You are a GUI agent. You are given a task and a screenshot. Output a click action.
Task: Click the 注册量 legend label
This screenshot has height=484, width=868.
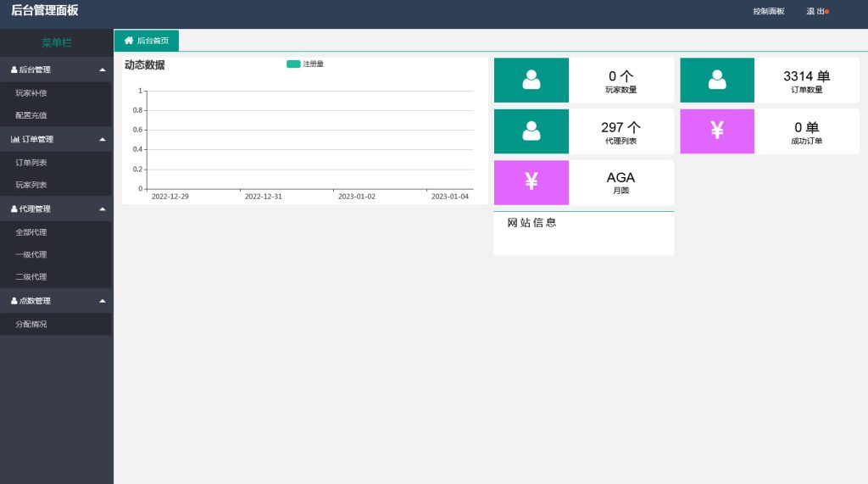coord(314,64)
